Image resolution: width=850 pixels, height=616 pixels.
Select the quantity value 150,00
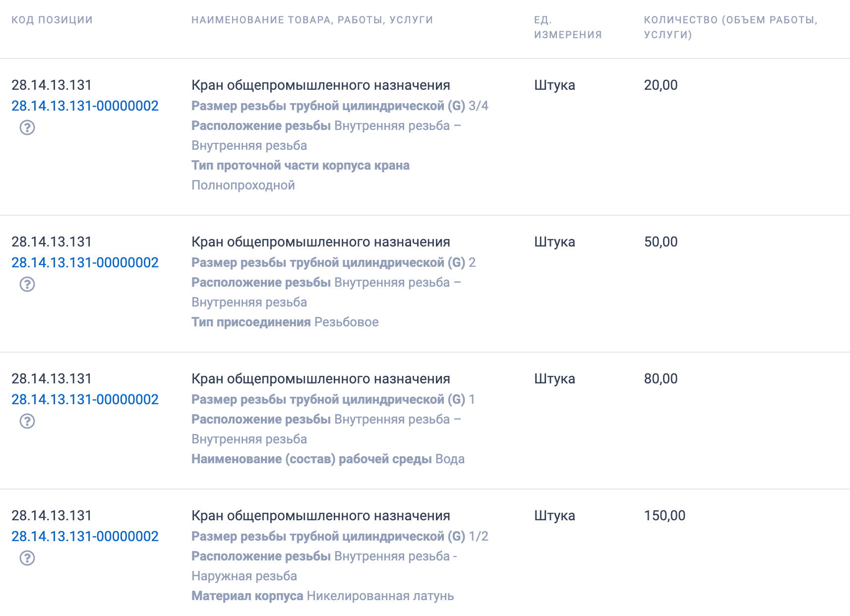point(663,515)
